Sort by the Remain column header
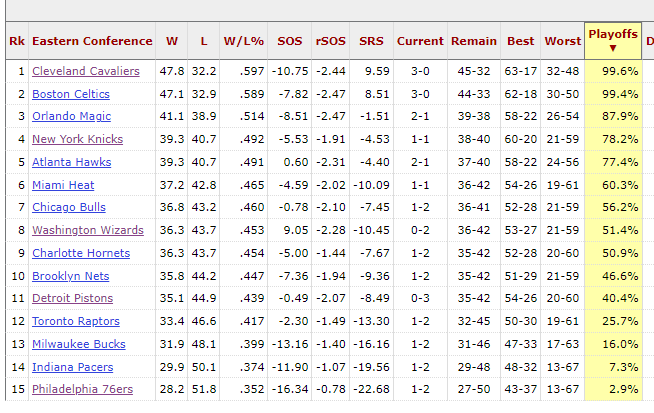 tap(474, 41)
